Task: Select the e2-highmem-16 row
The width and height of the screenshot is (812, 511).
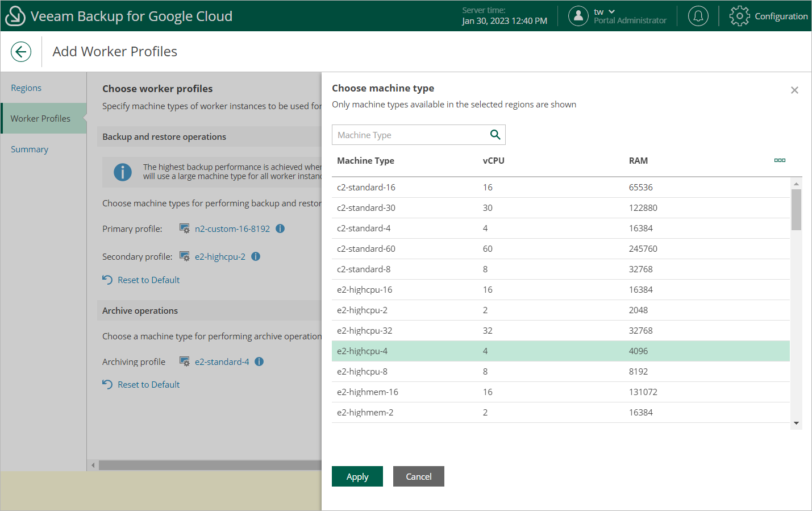Action: 561,392
